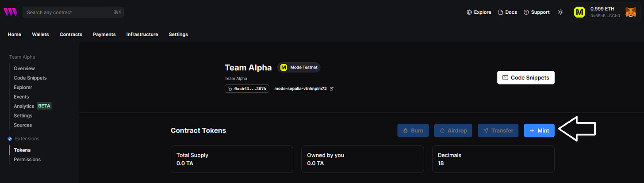Click the Contract Tokens heading
The height and width of the screenshot is (183, 644).
(199, 130)
